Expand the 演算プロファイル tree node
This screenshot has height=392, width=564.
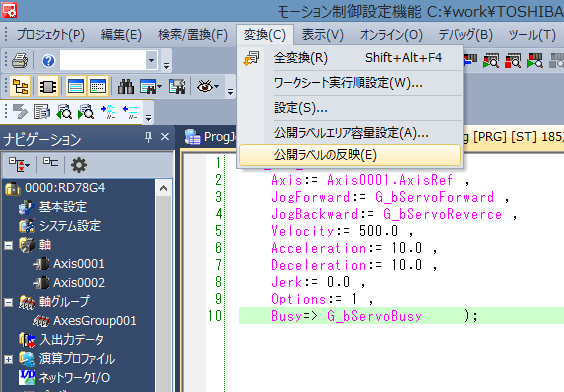click(8, 359)
